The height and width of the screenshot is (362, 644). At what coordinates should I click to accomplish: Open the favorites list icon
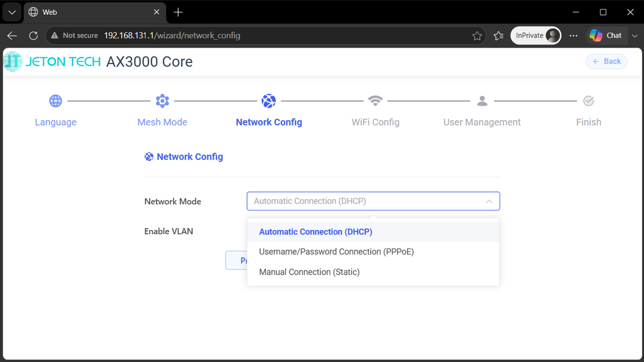(x=498, y=36)
